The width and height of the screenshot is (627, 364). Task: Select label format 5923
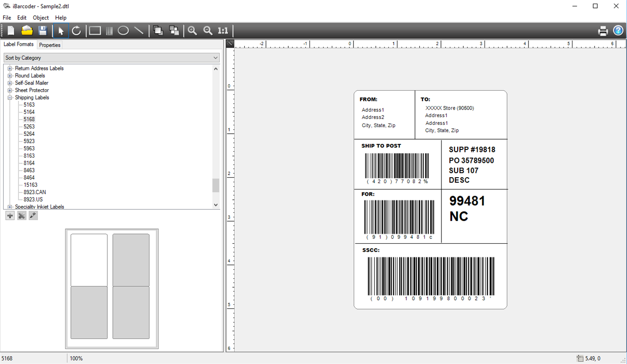29,141
